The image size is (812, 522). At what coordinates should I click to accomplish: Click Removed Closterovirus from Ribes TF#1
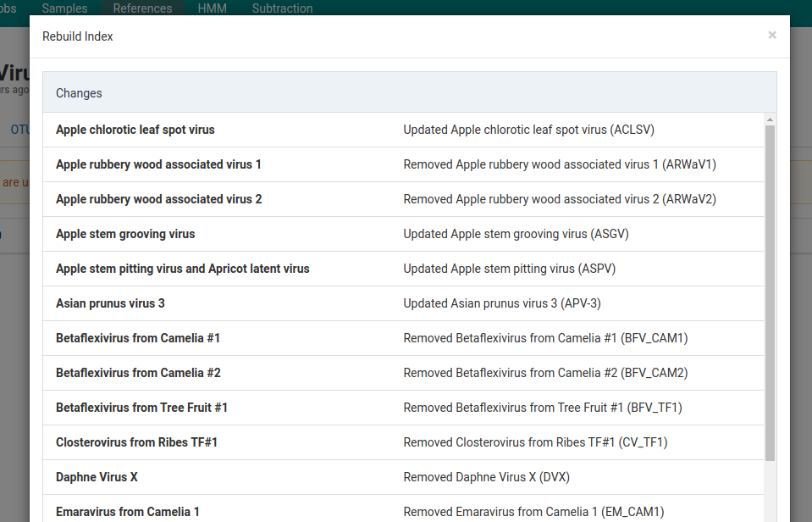(535, 442)
